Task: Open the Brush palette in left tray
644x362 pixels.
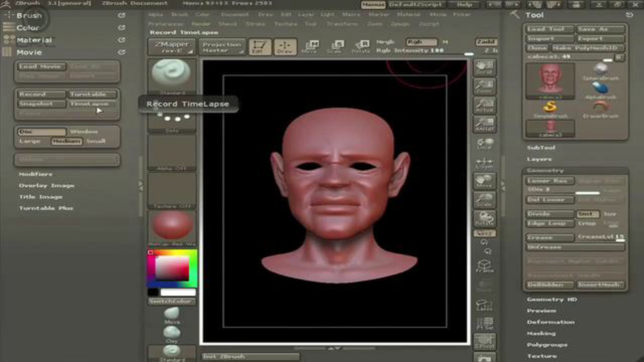Action: click(29, 16)
